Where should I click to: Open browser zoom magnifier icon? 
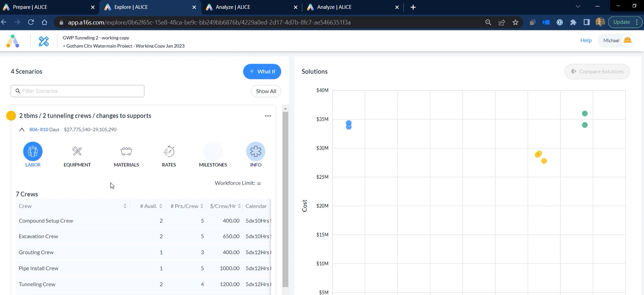coord(488,22)
